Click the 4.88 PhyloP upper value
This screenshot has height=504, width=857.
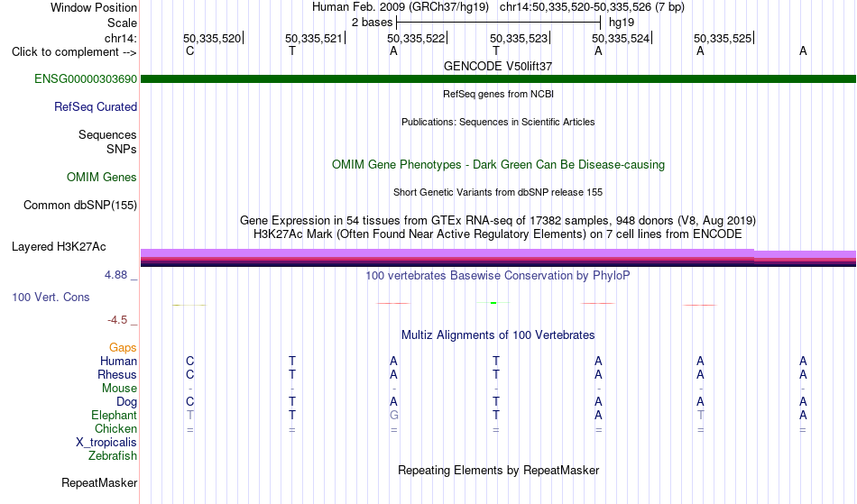pos(115,275)
